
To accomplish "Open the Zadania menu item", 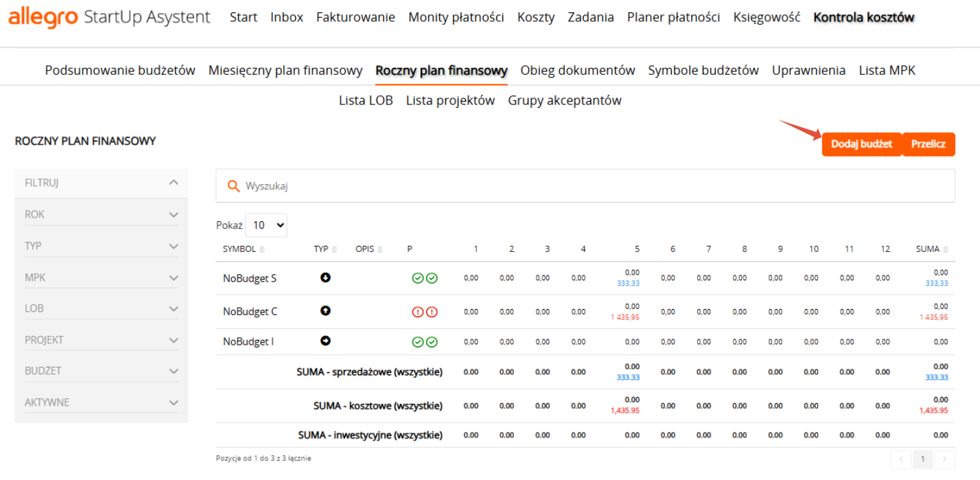I will coord(591,17).
